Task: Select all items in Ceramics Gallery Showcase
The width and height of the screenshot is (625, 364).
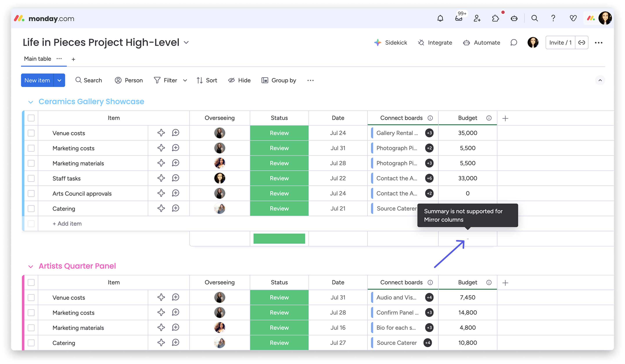Action: tap(31, 118)
